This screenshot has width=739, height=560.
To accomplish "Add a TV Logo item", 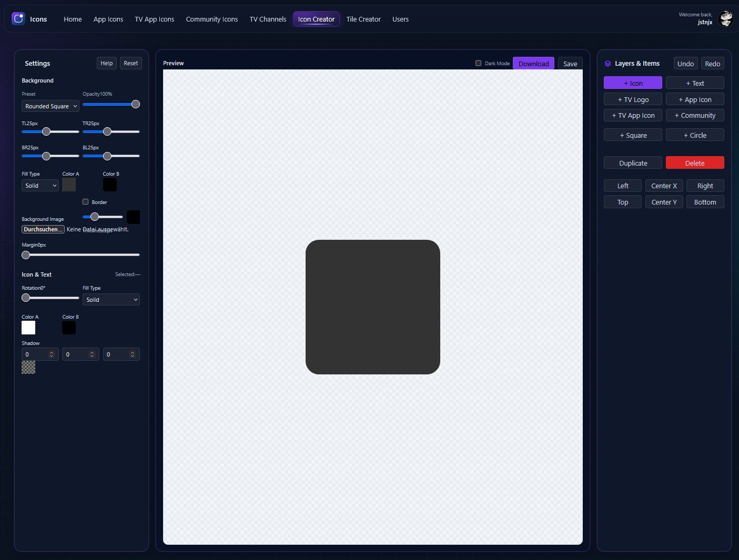I will coord(633,99).
